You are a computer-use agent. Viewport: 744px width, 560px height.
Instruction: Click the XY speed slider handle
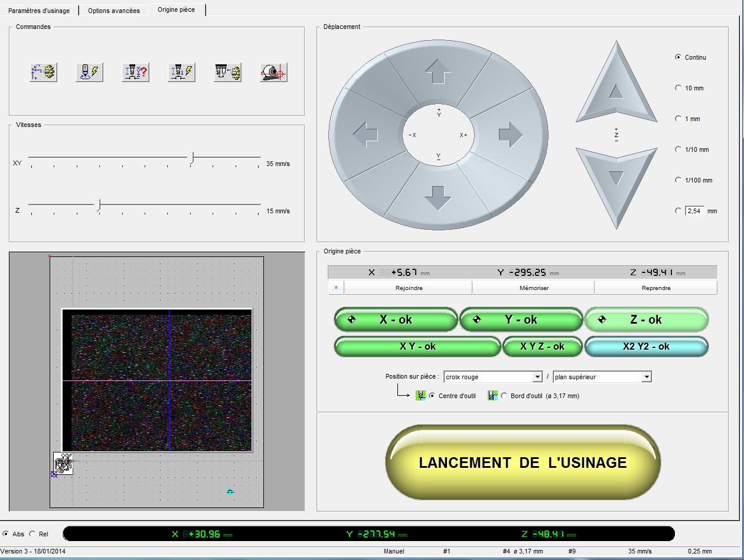[x=191, y=157]
